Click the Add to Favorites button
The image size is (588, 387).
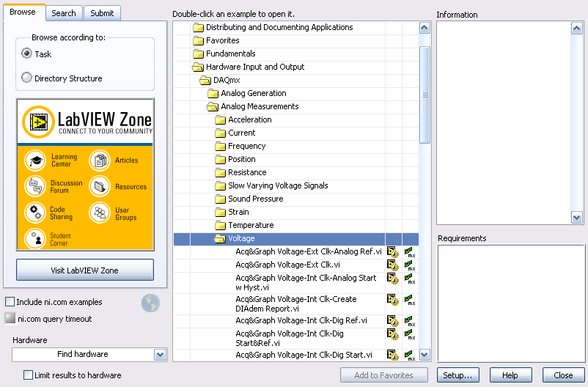(383, 375)
